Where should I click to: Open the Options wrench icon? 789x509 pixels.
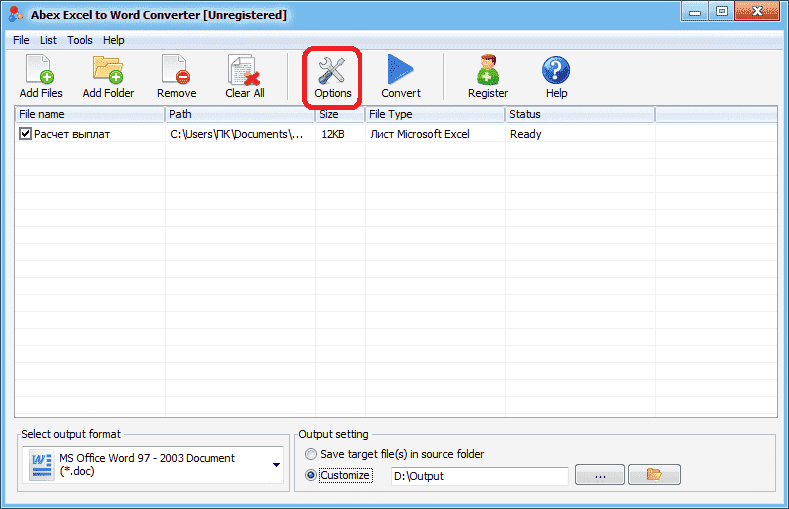click(332, 69)
